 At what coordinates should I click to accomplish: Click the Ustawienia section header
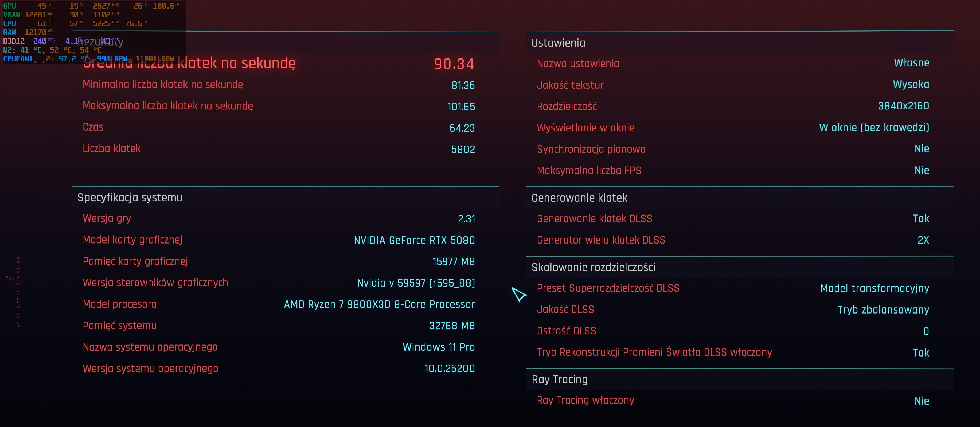[559, 43]
